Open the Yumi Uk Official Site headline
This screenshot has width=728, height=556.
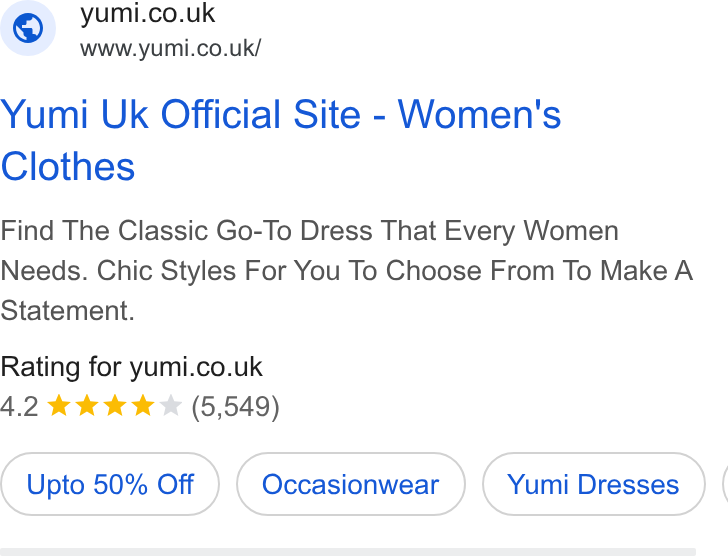point(280,140)
